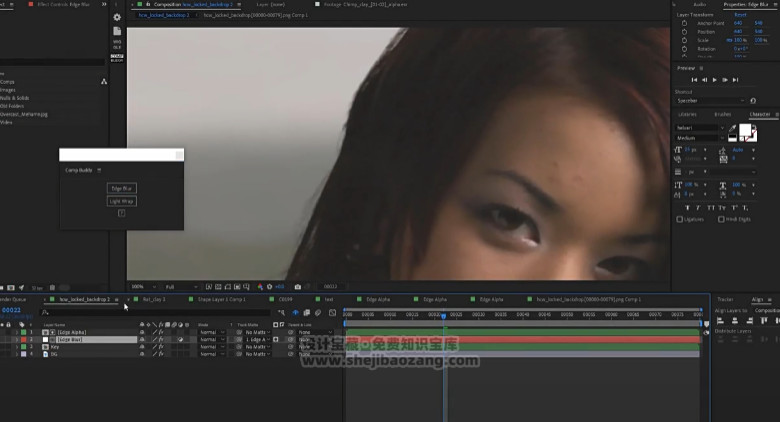This screenshot has height=422, width=780.
Task: Reset the preview shortcut
Action: [753, 101]
